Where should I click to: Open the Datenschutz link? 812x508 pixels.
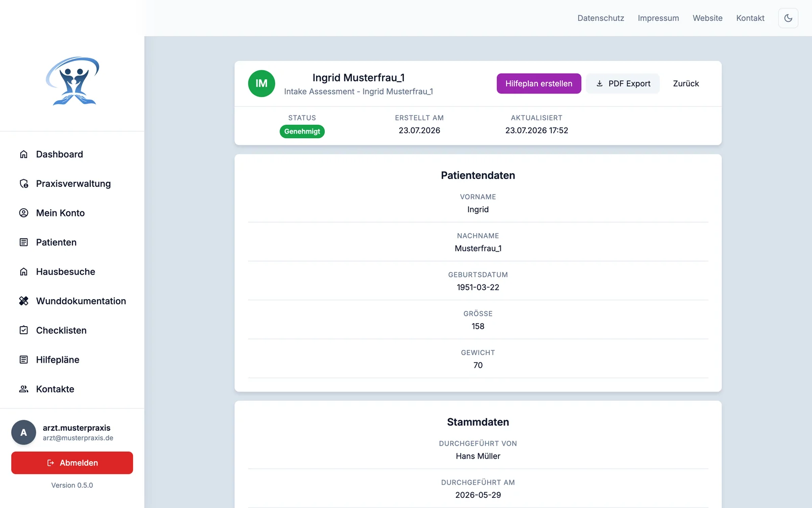(x=601, y=18)
